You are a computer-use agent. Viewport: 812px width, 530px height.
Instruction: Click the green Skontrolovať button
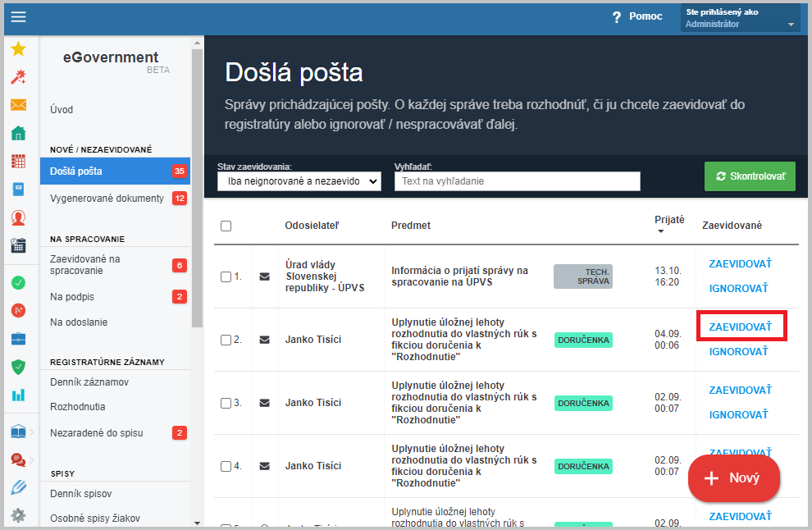coord(750,176)
